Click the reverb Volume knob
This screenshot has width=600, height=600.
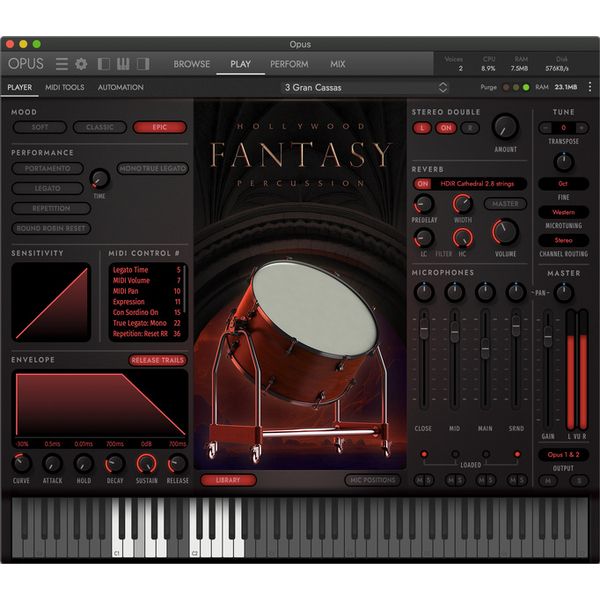pyautogui.click(x=505, y=232)
